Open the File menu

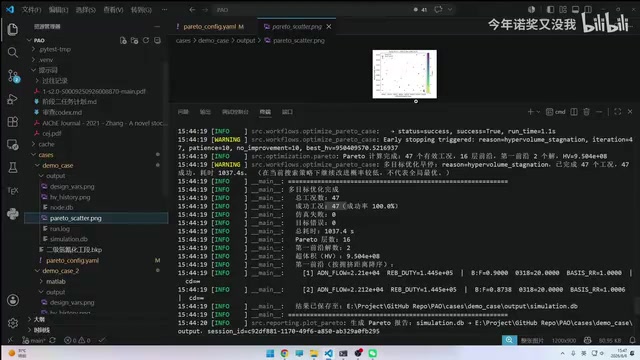pos(31,9)
